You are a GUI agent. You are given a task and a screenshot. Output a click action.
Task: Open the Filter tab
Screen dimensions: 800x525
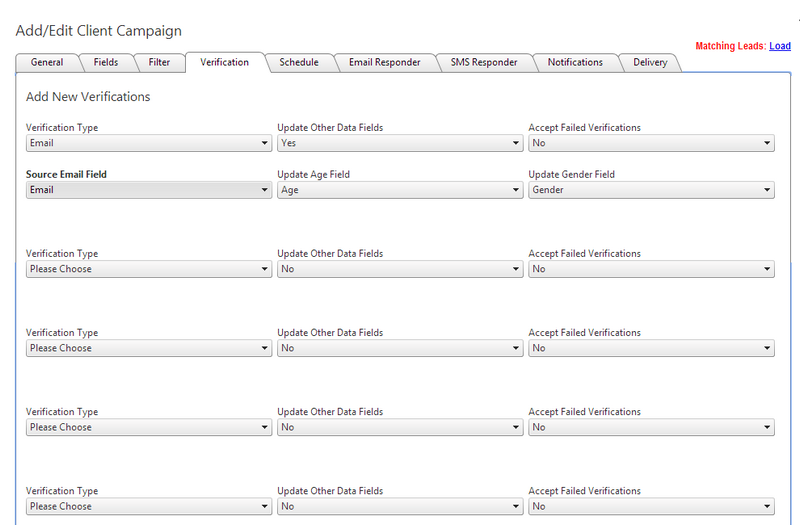click(x=159, y=62)
